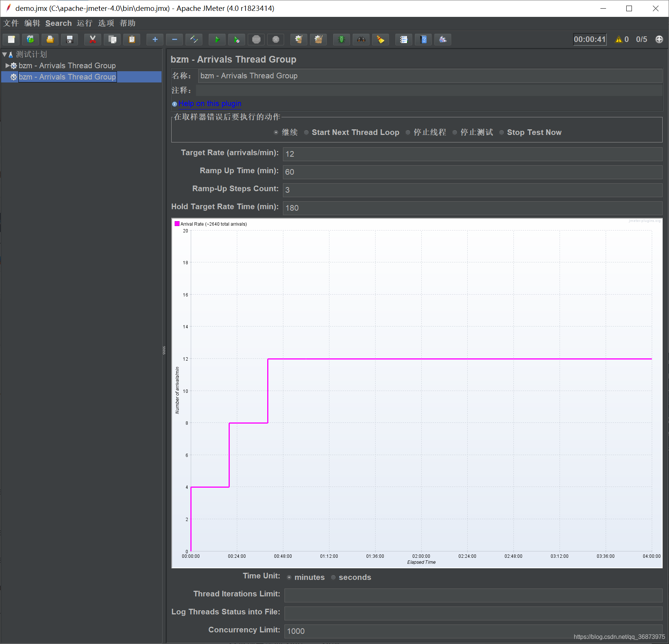Click the elapsed time 00:00:41 display
Screen dimensions: 669x644
tap(590, 39)
